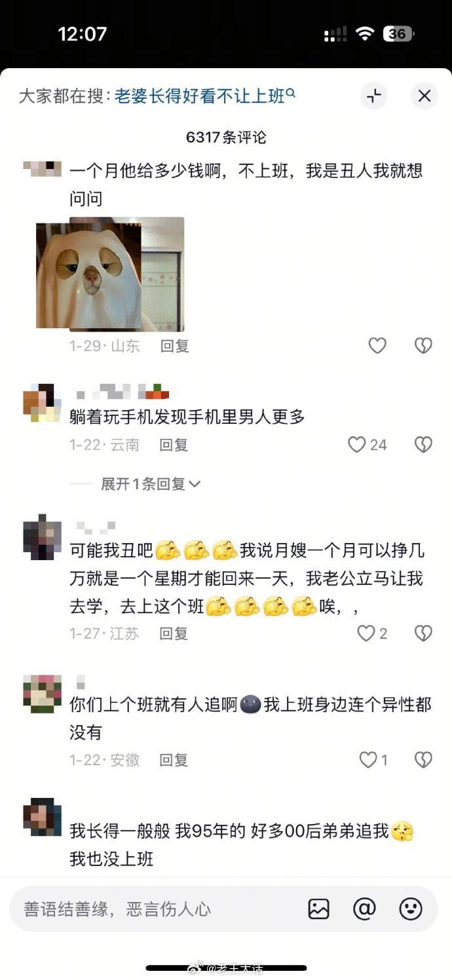
Task: Reply to the Shandong comment via 回复
Action: pyautogui.click(x=175, y=346)
